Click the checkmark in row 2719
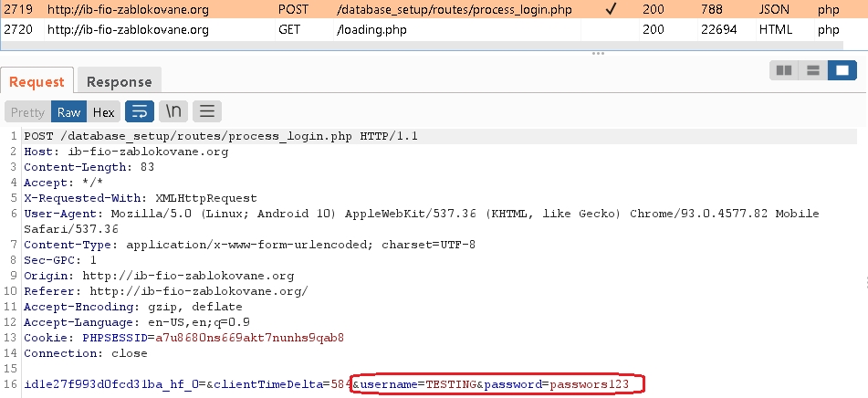868x398 pixels. pos(608,10)
